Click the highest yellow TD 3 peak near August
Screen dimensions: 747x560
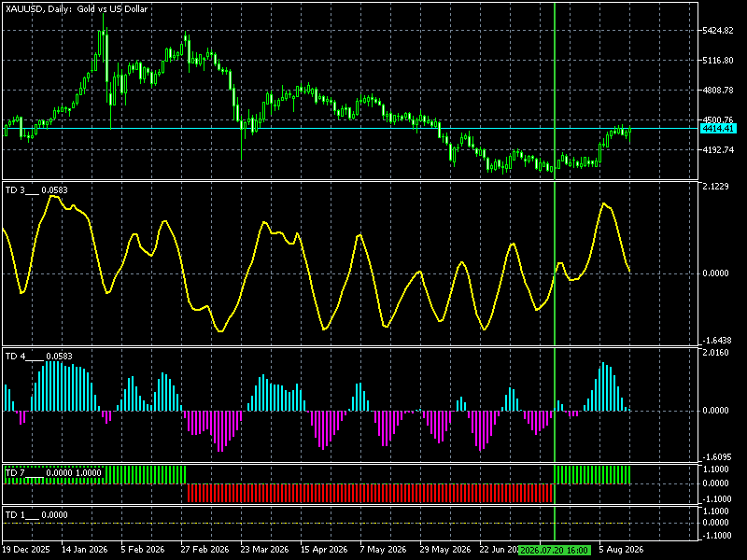coord(604,203)
